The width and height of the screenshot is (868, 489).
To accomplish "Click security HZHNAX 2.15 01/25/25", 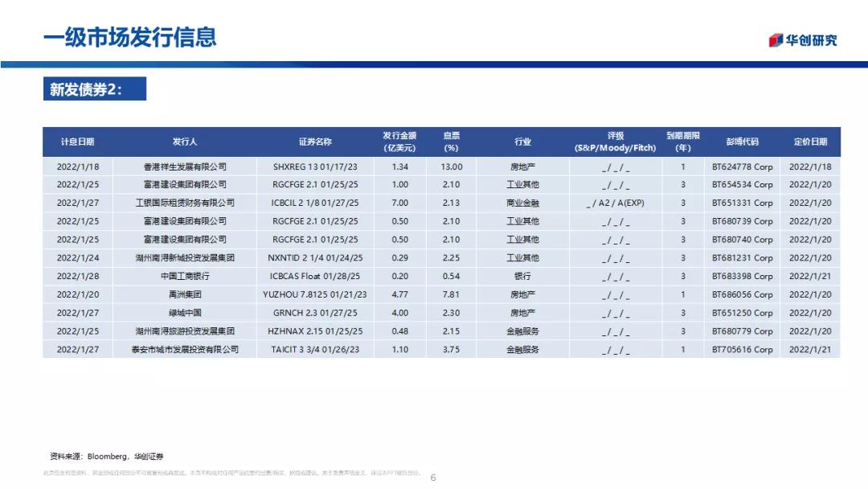I will coord(315,331).
